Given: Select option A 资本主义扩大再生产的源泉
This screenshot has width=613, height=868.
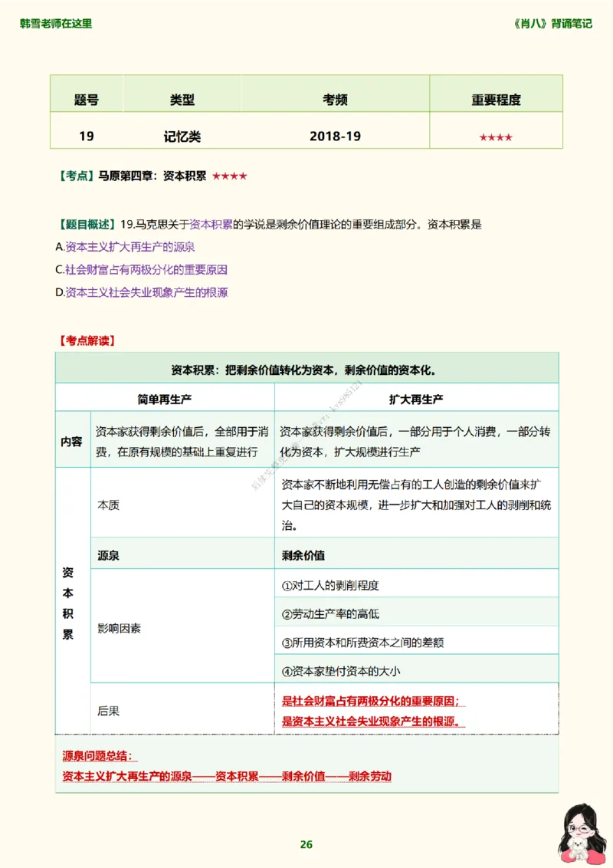Looking at the screenshot, I should (x=124, y=248).
